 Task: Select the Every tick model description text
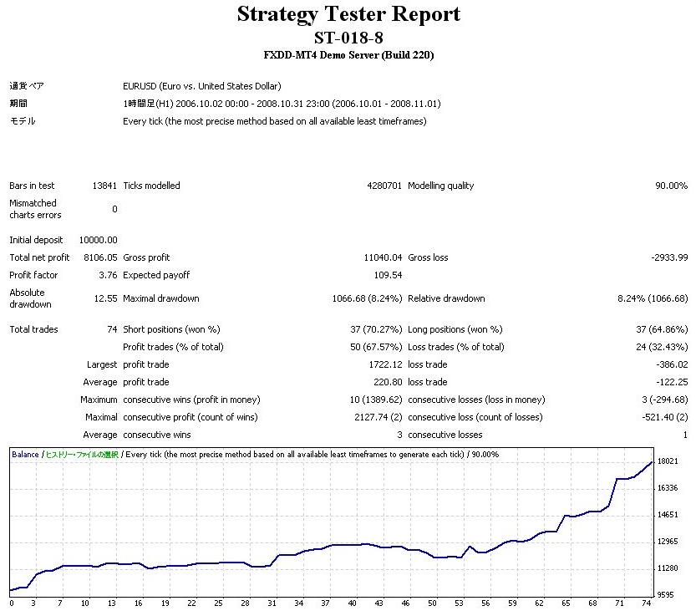coord(274,121)
